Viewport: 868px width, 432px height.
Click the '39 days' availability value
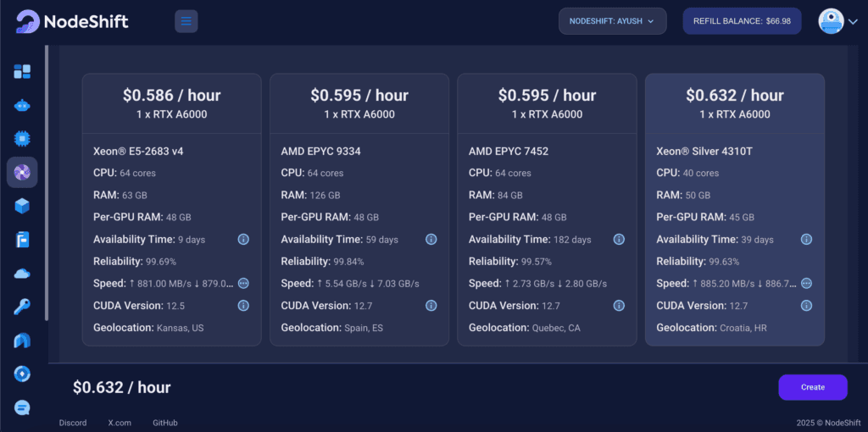click(x=757, y=240)
